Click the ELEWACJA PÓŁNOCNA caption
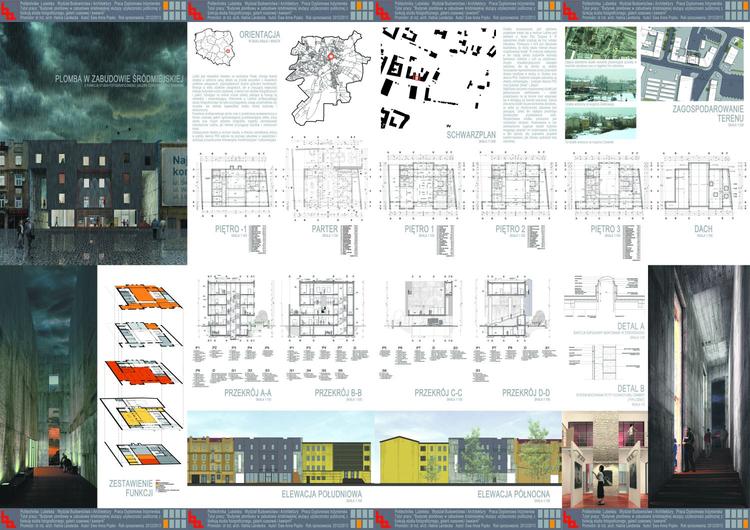The image size is (750, 530). tap(514, 494)
